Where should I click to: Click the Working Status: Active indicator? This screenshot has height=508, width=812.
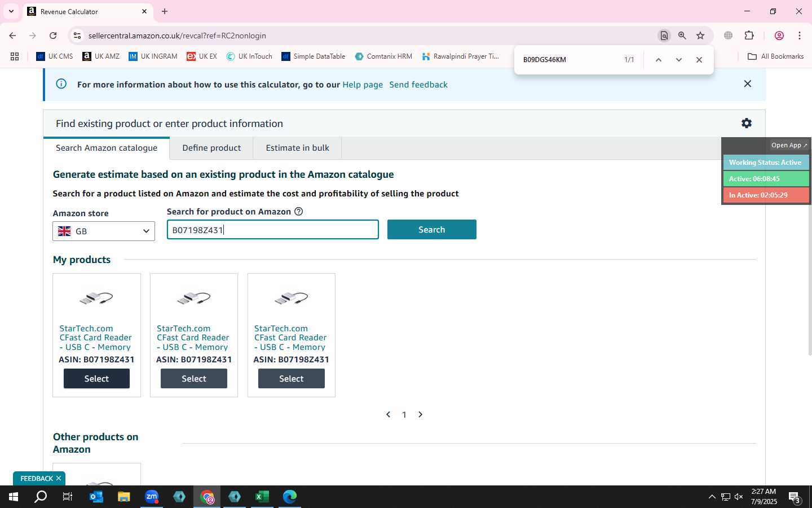point(766,163)
